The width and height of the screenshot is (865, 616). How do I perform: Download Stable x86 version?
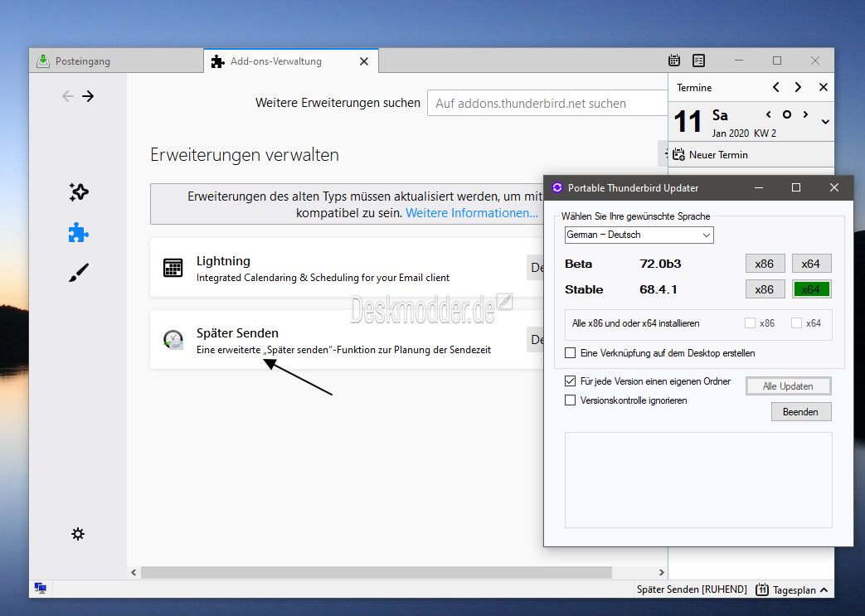pyautogui.click(x=765, y=289)
